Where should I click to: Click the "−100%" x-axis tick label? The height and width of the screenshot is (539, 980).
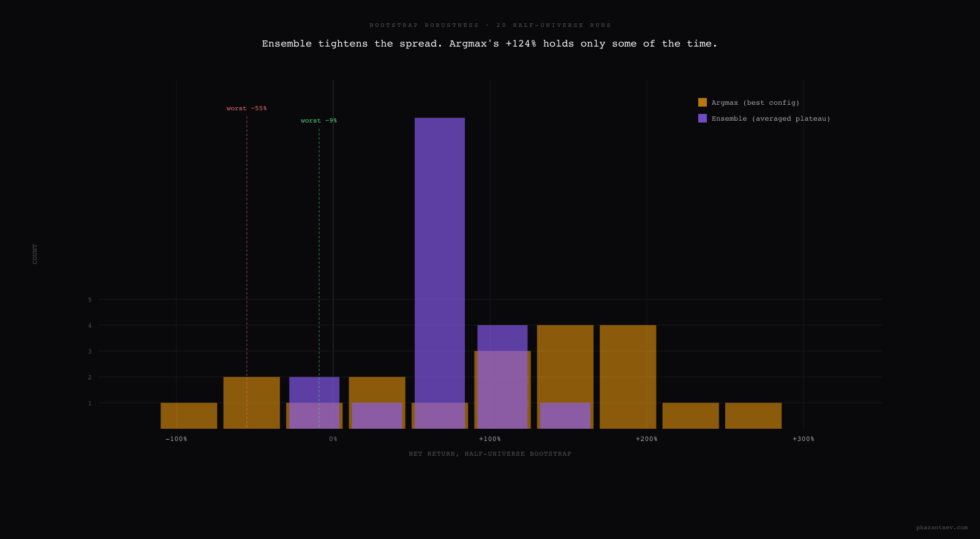click(x=176, y=439)
